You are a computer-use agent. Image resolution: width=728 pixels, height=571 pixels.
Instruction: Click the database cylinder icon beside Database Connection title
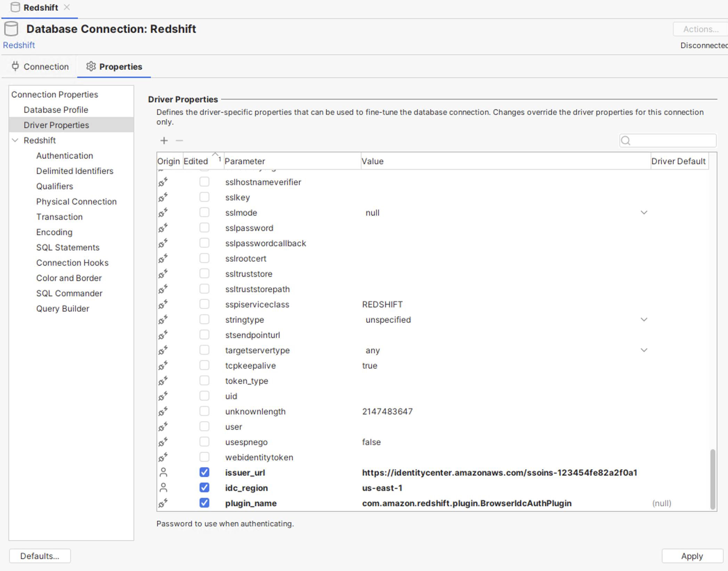point(11,29)
